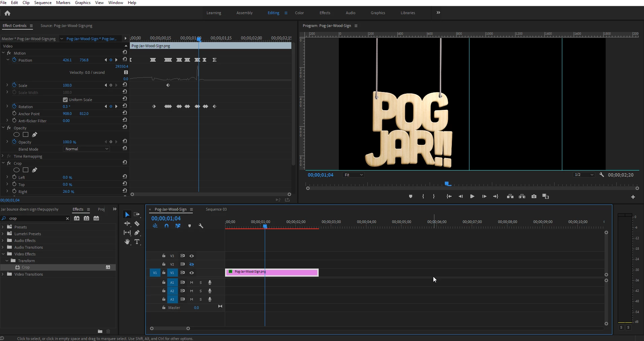Click the Extract button in Program monitor
The height and width of the screenshot is (341, 644).
click(x=522, y=196)
